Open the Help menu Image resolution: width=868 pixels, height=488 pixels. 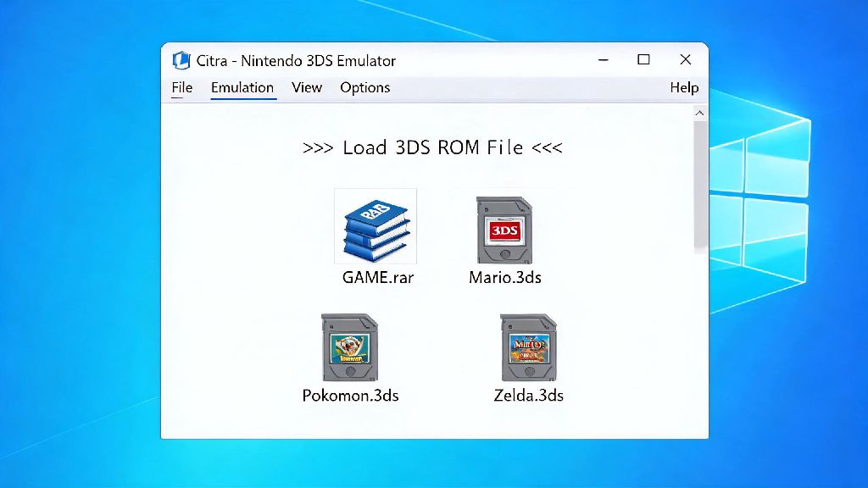pos(684,87)
